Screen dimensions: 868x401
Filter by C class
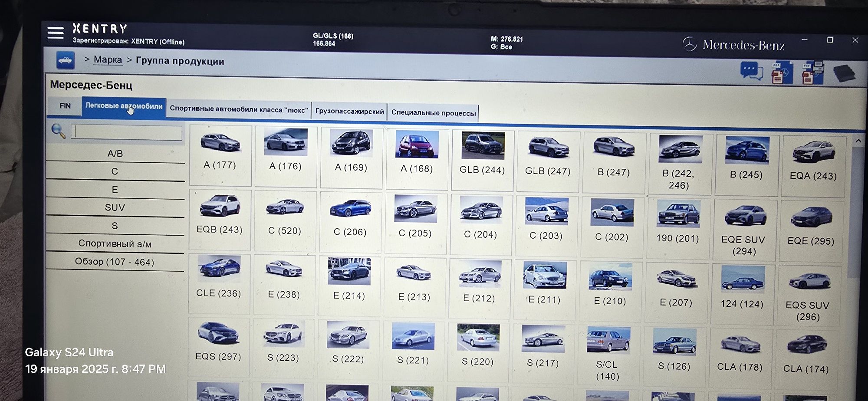[x=115, y=171]
